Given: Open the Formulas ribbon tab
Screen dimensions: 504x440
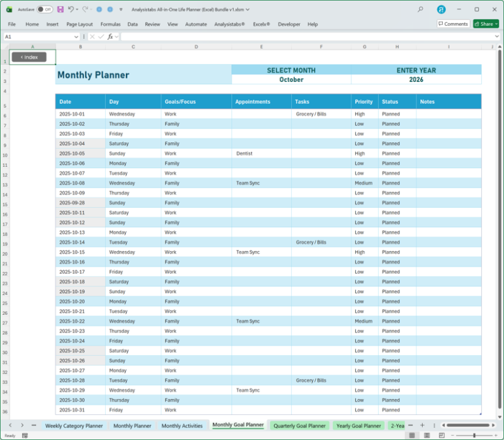Looking at the screenshot, I should pyautogui.click(x=110, y=24).
